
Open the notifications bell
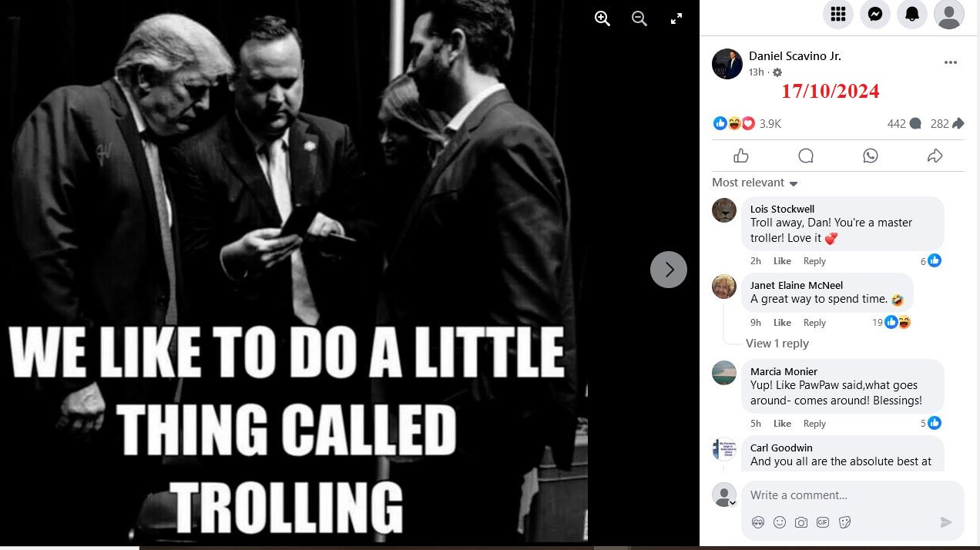click(x=912, y=14)
